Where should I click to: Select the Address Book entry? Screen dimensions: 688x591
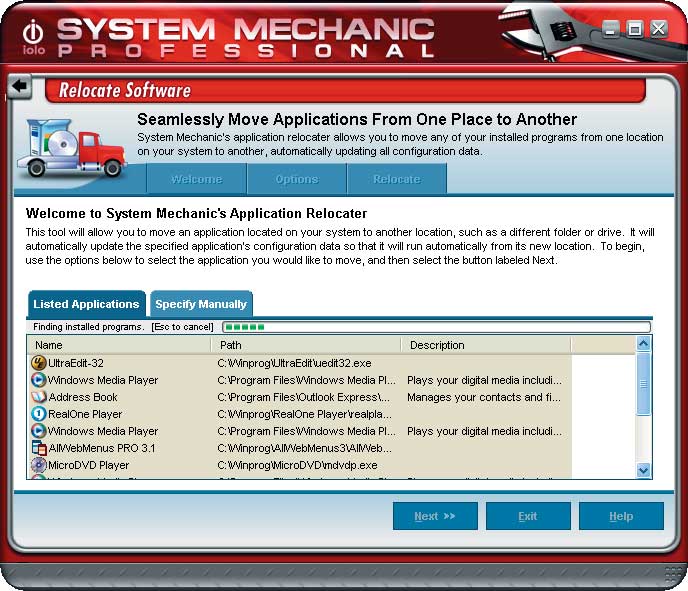pyautogui.click(x=82, y=397)
